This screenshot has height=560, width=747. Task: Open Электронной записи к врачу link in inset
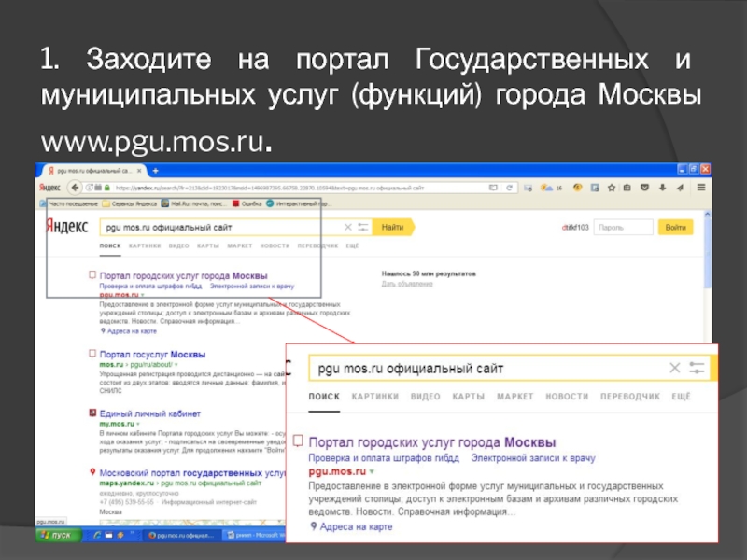(532, 459)
